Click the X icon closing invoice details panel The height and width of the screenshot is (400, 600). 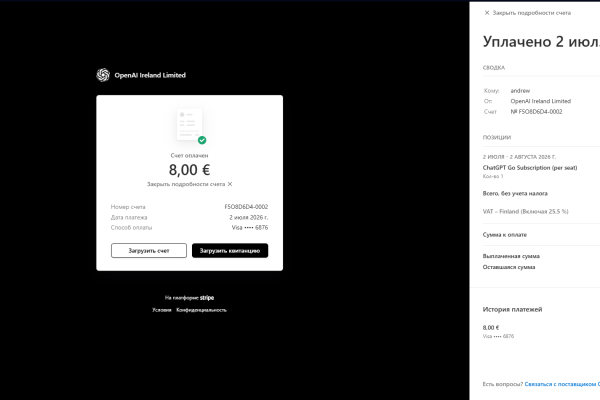(x=487, y=13)
